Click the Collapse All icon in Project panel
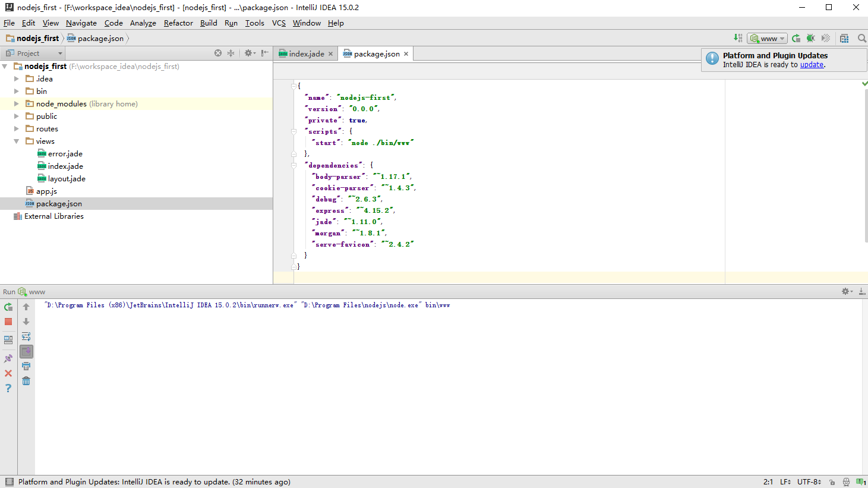Screen dimensions: 868x488 pyautogui.click(x=231, y=53)
